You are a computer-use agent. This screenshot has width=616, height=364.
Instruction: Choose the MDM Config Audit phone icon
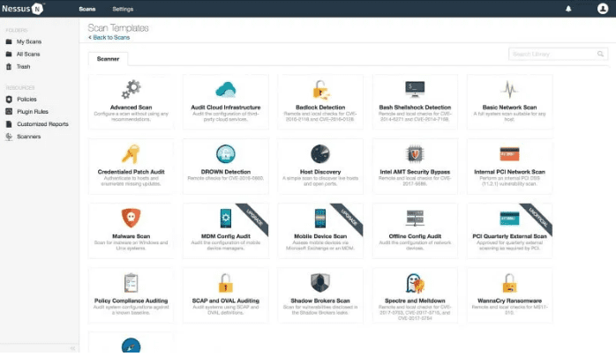[x=226, y=218]
